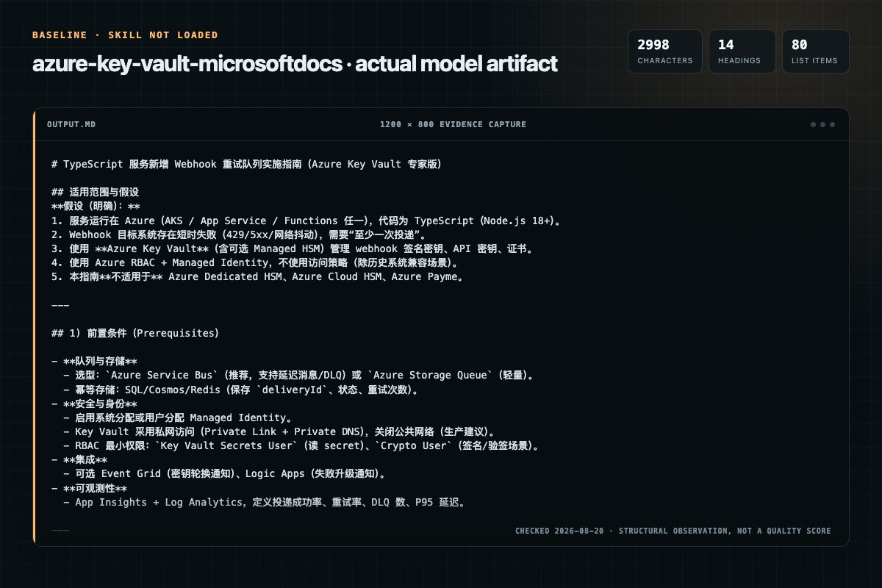The width and height of the screenshot is (882, 588).
Task: Click the '**假设（明确）：**' line
Action: tap(96, 206)
